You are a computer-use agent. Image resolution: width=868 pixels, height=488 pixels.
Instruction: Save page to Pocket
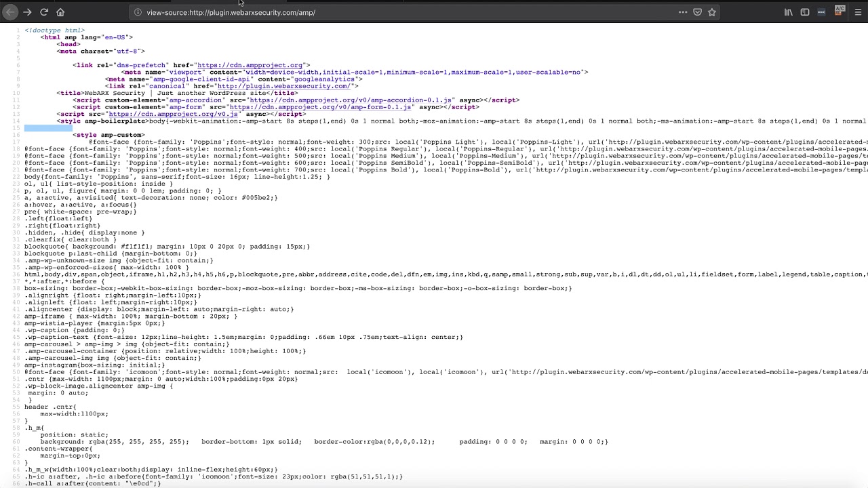coord(697,12)
